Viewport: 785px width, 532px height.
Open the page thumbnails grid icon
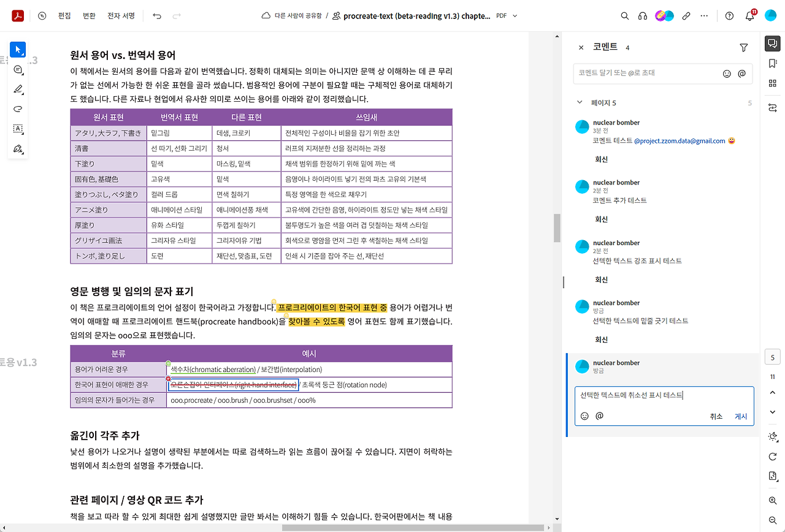point(772,83)
